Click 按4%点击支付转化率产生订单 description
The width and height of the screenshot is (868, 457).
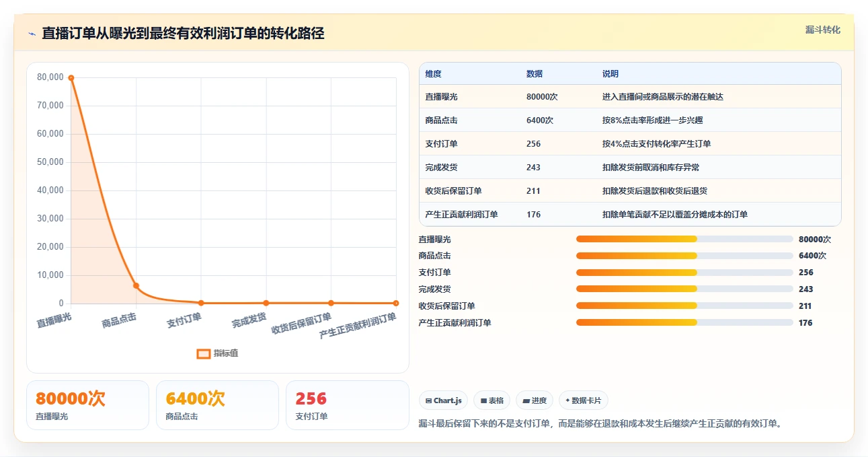click(x=656, y=144)
